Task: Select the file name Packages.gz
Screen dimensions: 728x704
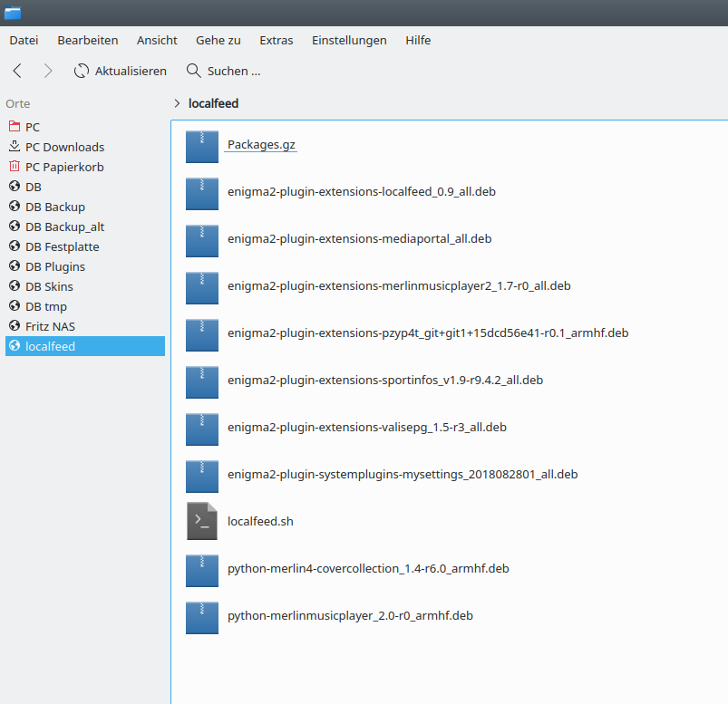Action: click(x=261, y=145)
